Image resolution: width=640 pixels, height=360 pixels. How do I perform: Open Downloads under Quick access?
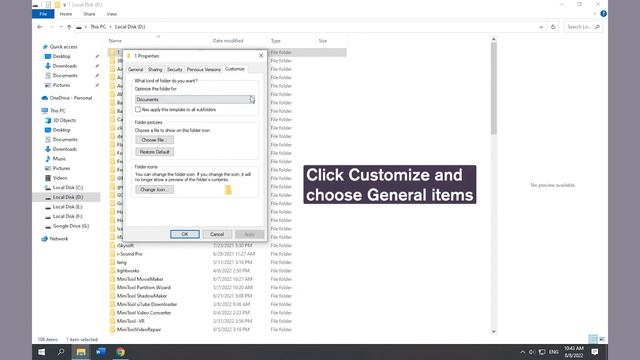pyautogui.click(x=64, y=66)
